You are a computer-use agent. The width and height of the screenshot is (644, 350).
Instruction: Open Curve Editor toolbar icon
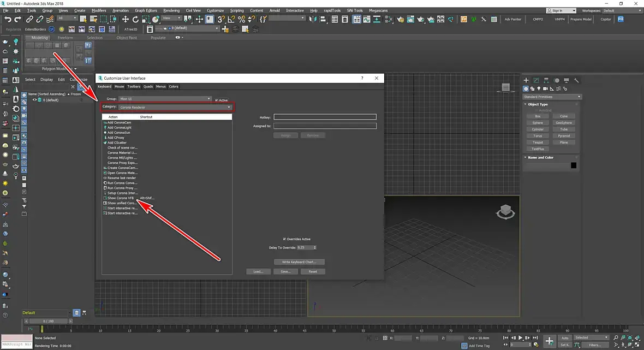[x=367, y=19]
